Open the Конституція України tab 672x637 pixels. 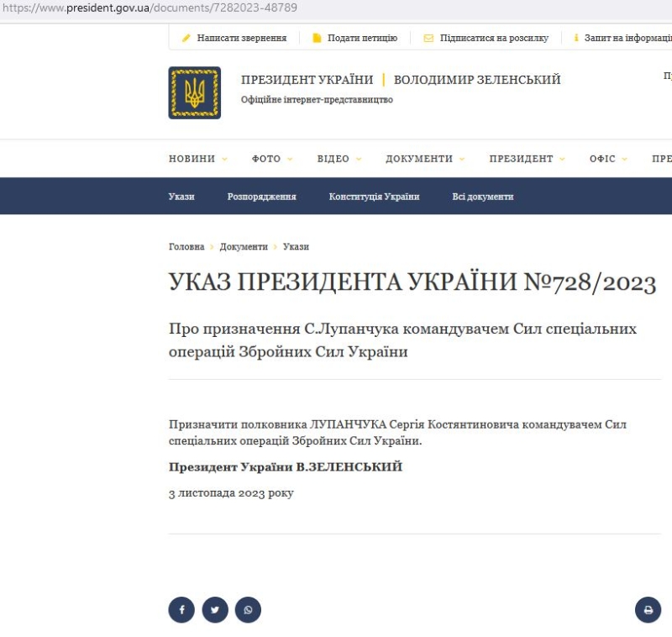point(374,197)
